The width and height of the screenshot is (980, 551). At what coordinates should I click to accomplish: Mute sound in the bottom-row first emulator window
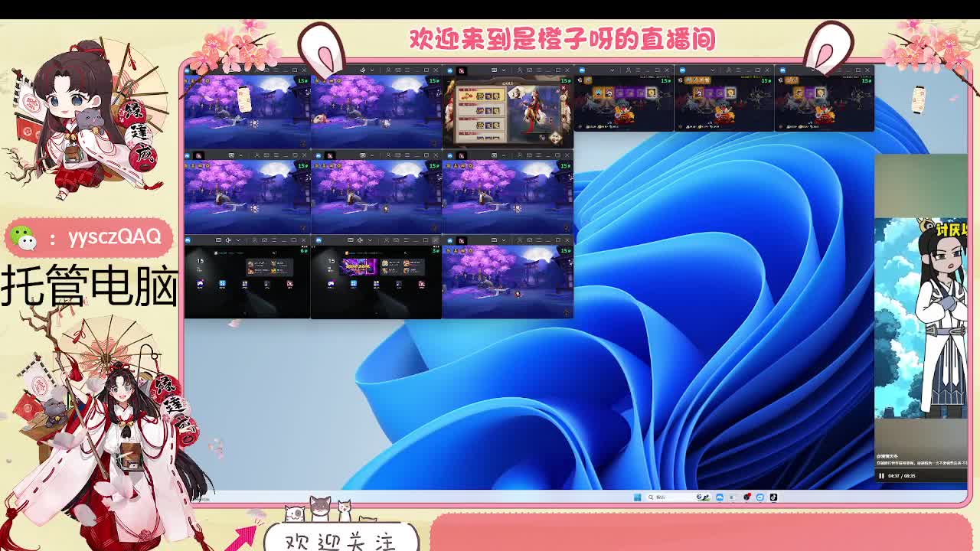point(228,240)
